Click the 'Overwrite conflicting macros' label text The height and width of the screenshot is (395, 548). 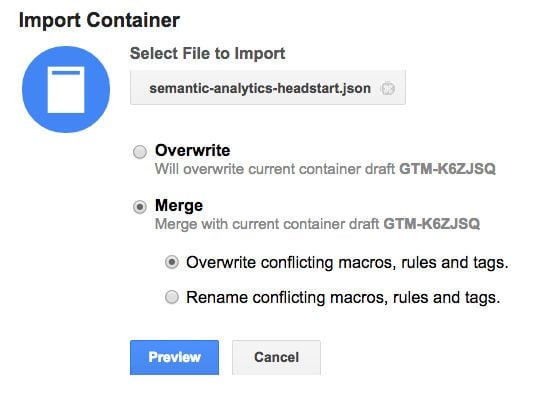coord(347,263)
